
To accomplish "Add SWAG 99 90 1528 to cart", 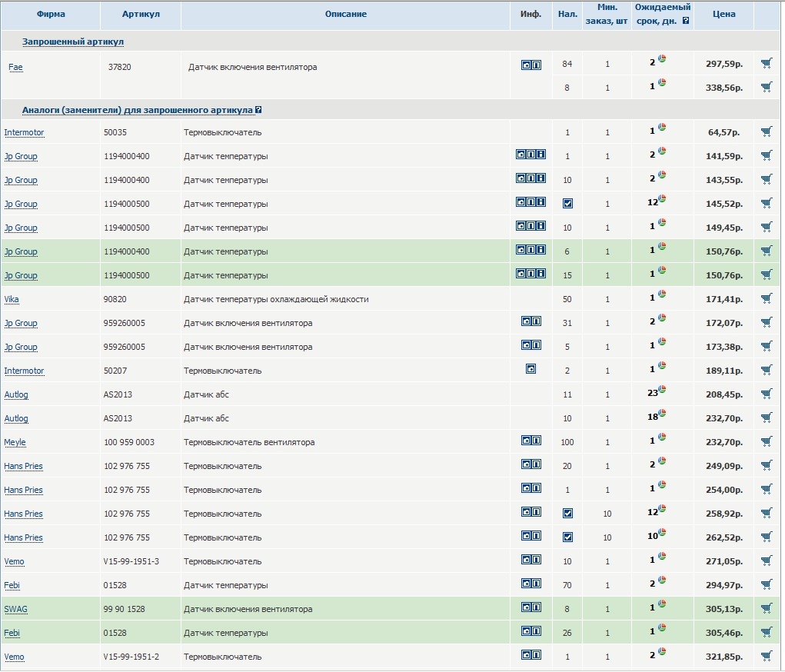I will (x=766, y=608).
